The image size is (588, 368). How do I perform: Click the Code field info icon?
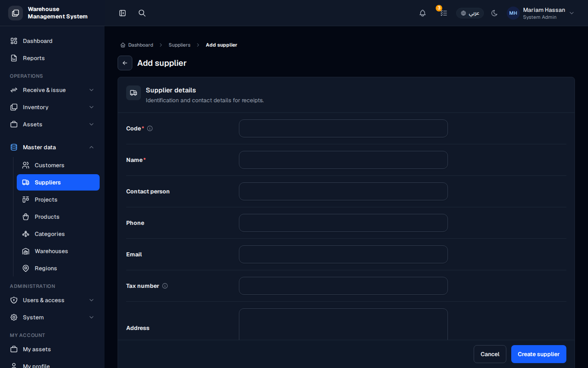coord(150,128)
